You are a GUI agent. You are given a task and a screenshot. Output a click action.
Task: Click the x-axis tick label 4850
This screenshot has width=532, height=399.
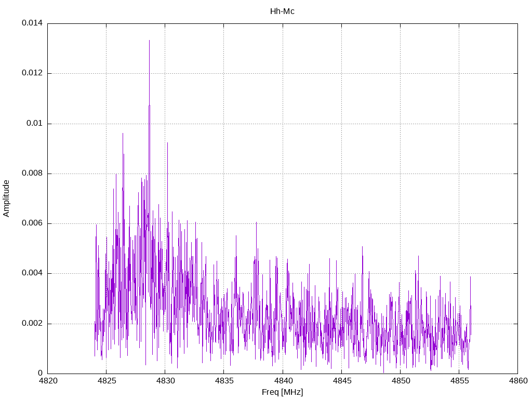pyautogui.click(x=401, y=381)
